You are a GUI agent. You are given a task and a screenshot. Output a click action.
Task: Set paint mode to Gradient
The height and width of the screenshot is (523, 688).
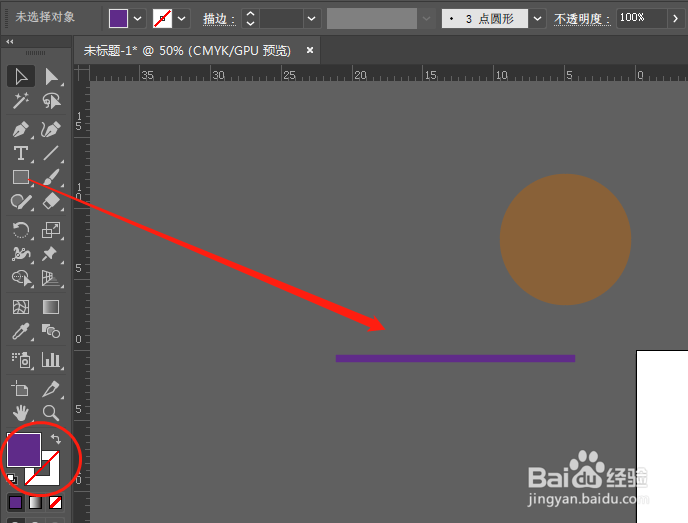click(36, 502)
